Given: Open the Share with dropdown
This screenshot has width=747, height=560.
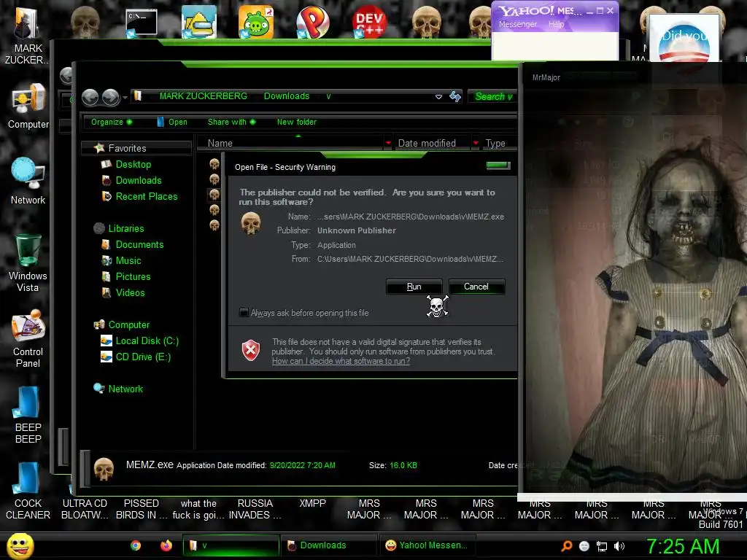Looking at the screenshot, I should [x=231, y=122].
